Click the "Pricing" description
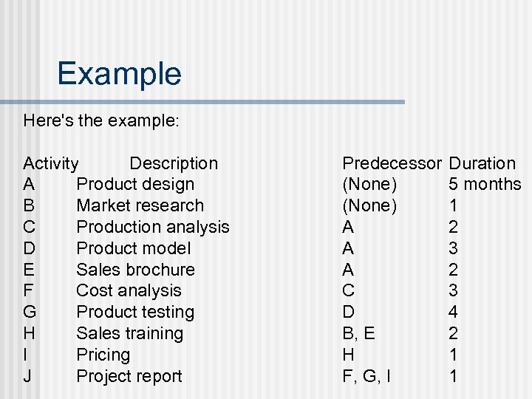Image resolution: width=532 pixels, height=399 pixels. tap(103, 355)
